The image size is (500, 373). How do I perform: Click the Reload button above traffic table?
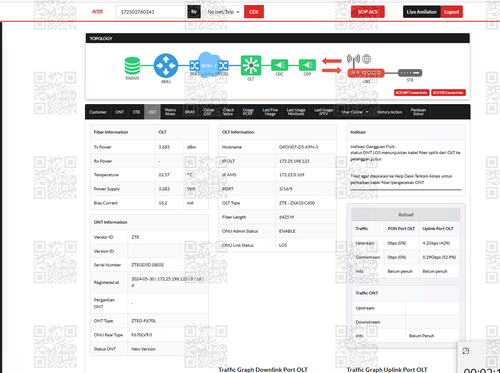point(406,215)
